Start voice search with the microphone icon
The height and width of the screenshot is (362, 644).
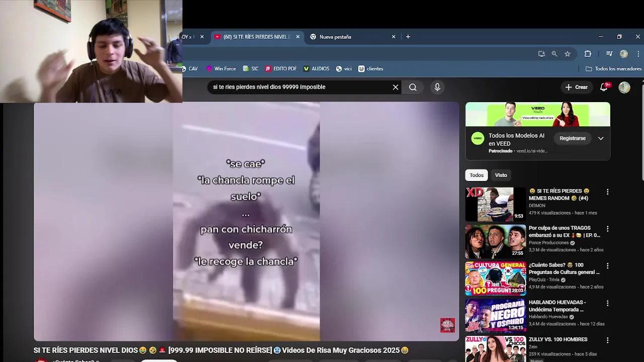coord(437,87)
